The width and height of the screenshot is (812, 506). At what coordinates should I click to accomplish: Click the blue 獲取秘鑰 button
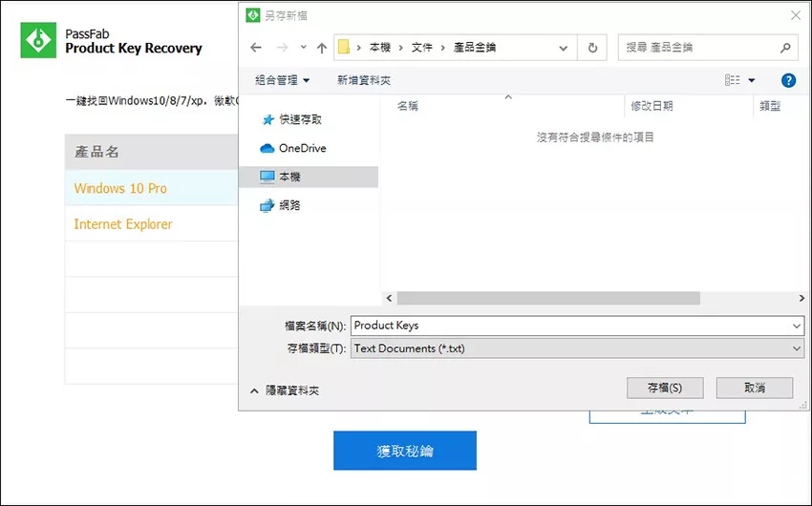click(x=405, y=451)
